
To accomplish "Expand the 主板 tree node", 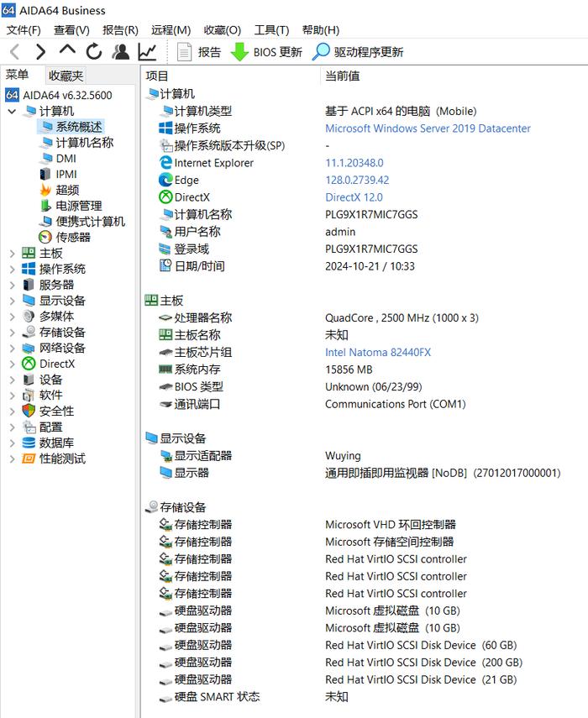I will [x=13, y=254].
